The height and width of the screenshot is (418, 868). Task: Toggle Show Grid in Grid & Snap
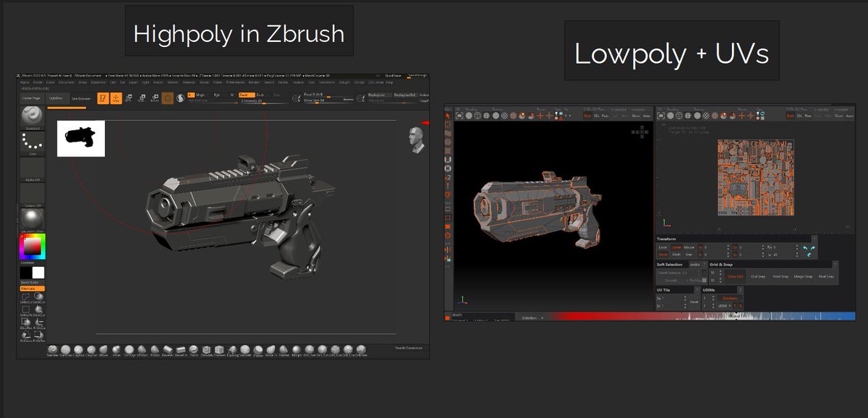point(736,276)
